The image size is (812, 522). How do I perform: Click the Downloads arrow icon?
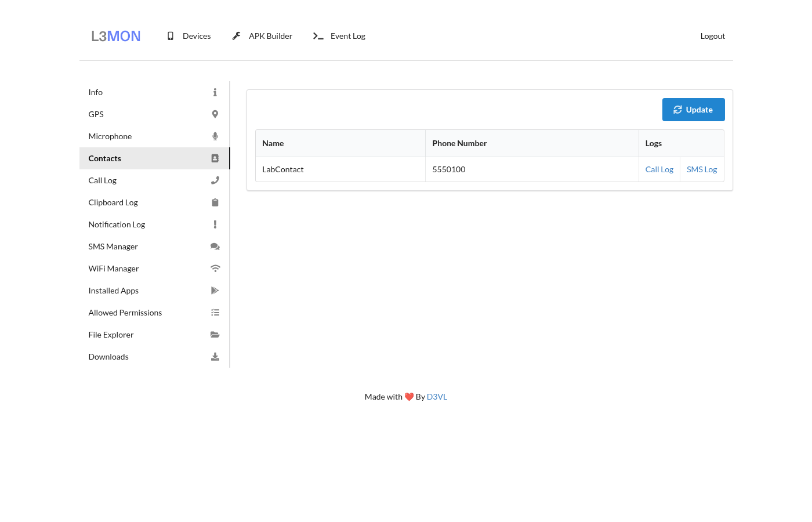[x=215, y=357]
